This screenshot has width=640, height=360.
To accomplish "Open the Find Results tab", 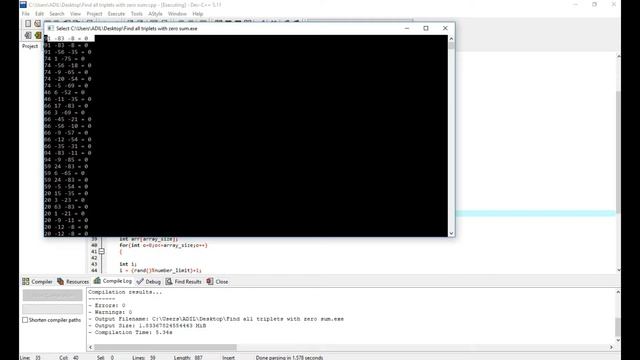I will tap(183, 282).
